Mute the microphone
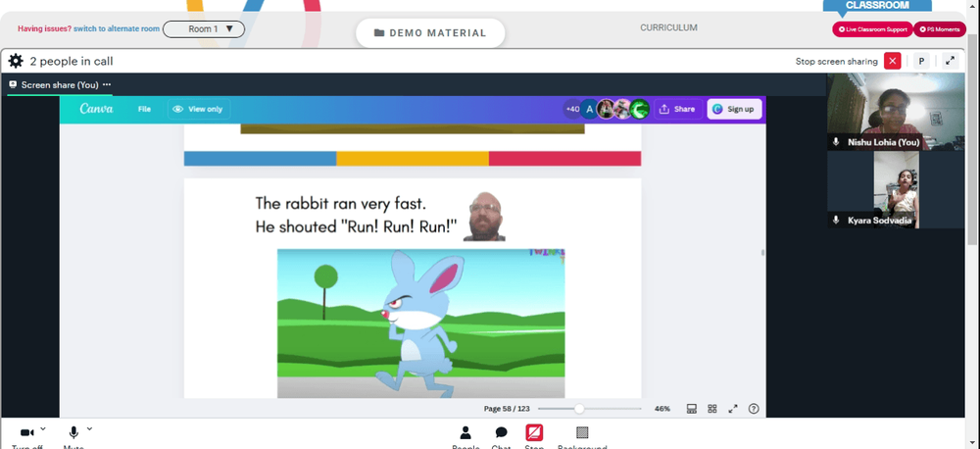The width and height of the screenshot is (980, 449). click(73, 436)
